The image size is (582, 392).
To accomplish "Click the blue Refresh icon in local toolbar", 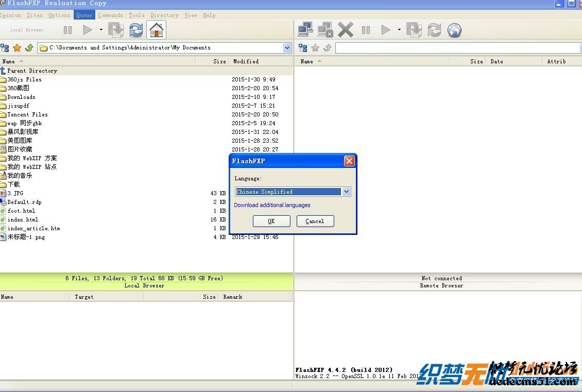I will coord(136,30).
